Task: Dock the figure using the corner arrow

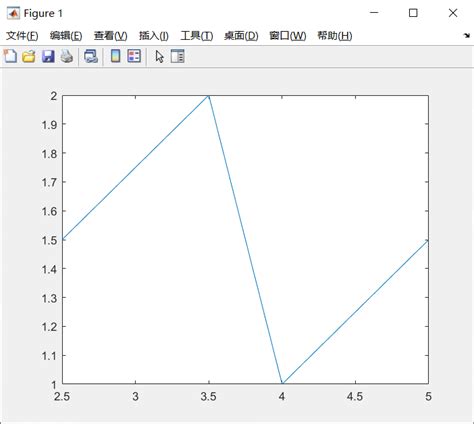Action: click(x=467, y=35)
